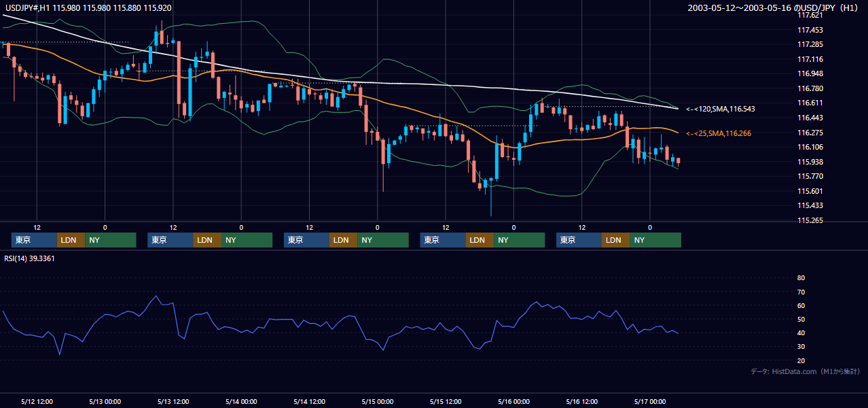Click the LDN session block for 5/16
868x408 pixels.
click(615, 240)
